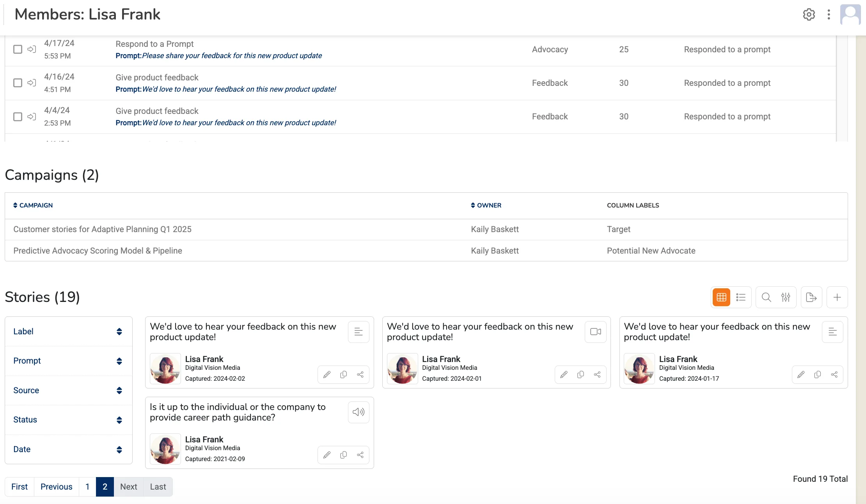
Task: Open the stories search icon
Action: click(x=766, y=297)
